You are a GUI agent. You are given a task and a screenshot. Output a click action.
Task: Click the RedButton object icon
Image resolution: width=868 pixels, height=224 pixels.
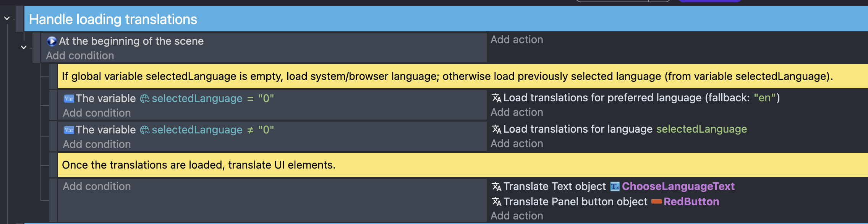[x=656, y=201]
